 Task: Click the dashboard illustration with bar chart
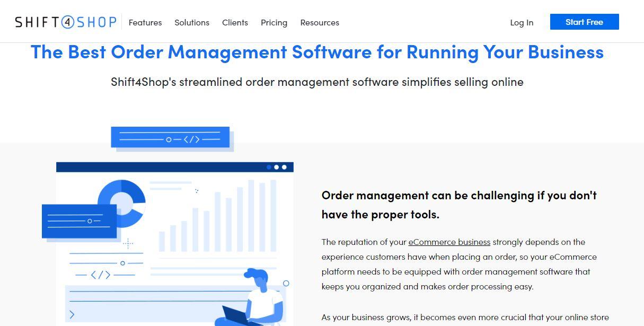(x=168, y=226)
